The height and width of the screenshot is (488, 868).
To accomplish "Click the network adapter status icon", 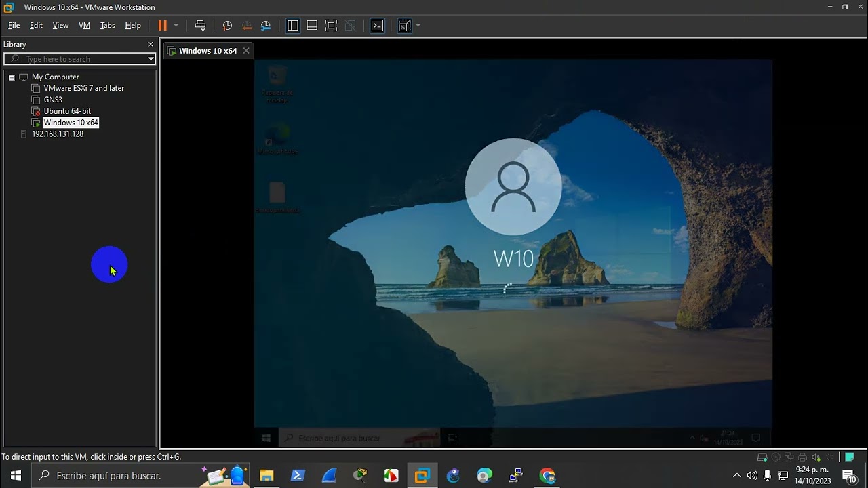I will (x=789, y=457).
